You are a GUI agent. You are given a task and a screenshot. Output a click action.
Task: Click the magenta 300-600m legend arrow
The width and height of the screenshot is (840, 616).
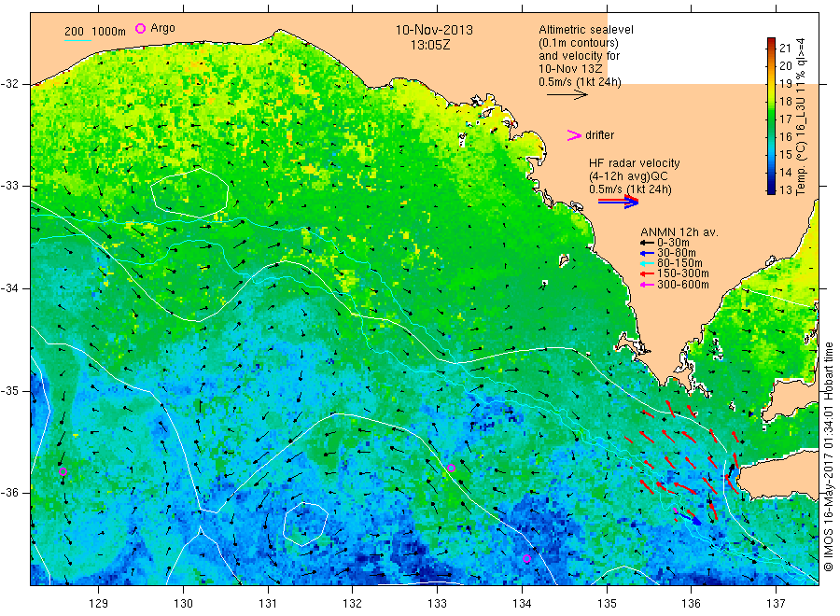click(x=647, y=285)
